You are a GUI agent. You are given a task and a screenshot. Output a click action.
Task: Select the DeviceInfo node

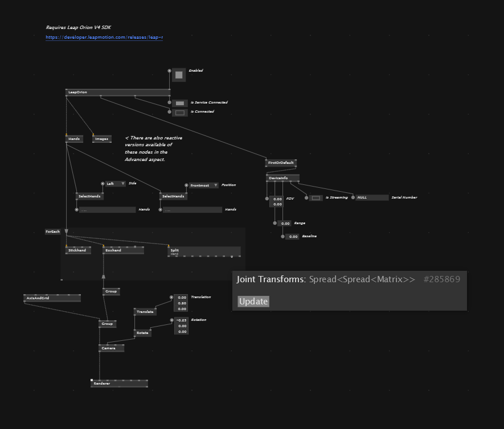click(x=282, y=178)
